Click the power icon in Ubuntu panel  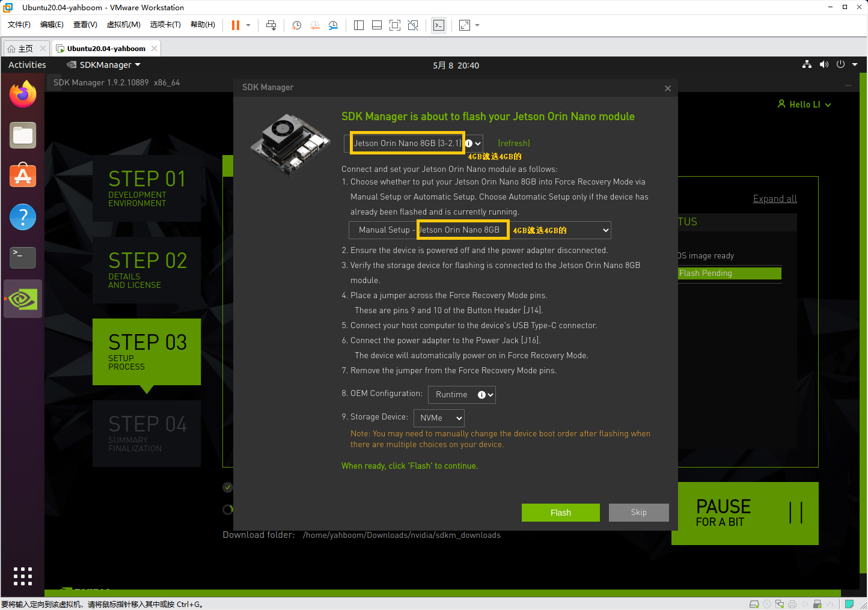tap(840, 64)
